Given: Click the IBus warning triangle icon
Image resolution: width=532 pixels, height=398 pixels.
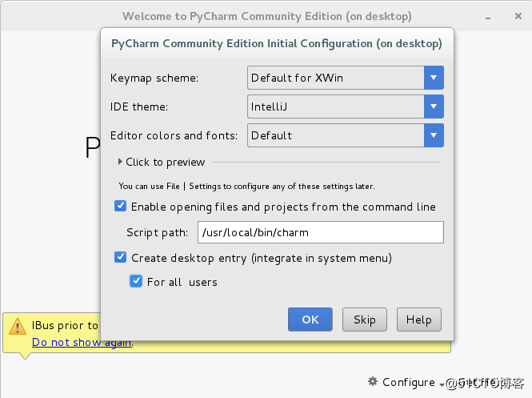Looking at the screenshot, I should (18, 327).
